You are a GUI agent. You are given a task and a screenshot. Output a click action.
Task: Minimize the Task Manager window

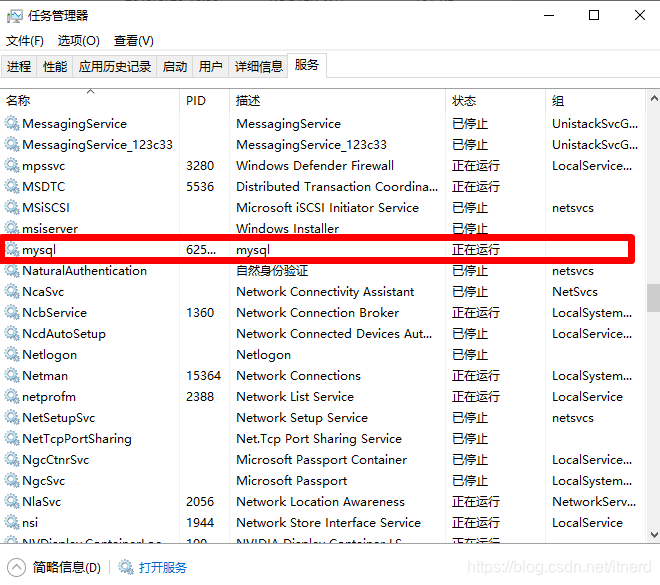549,16
